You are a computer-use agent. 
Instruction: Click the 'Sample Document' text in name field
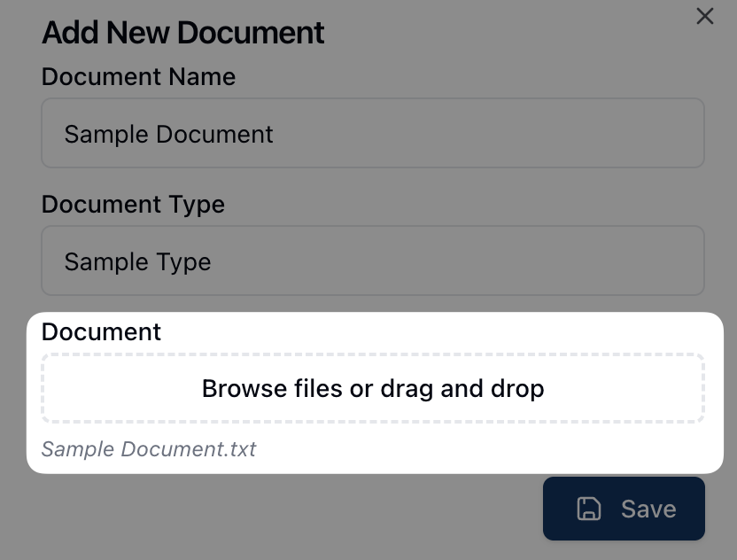[x=168, y=135]
